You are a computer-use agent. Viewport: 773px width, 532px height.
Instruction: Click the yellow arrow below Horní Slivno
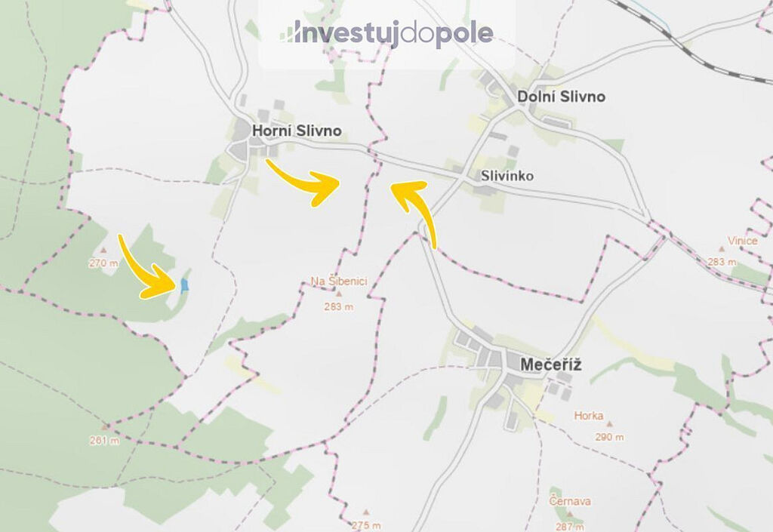(x=303, y=182)
